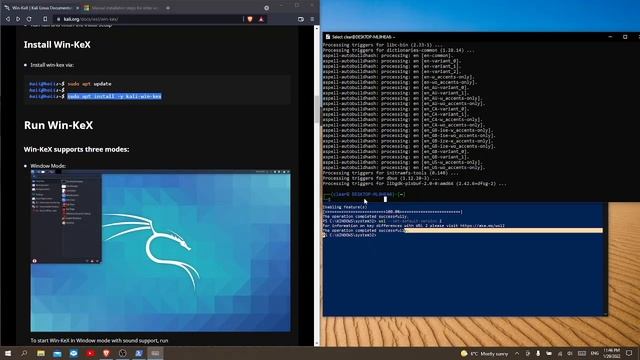Click highlighted 'sudo apt install -y kali-win-kex' command
Viewport: 640px width, 360px height.
coord(114,96)
